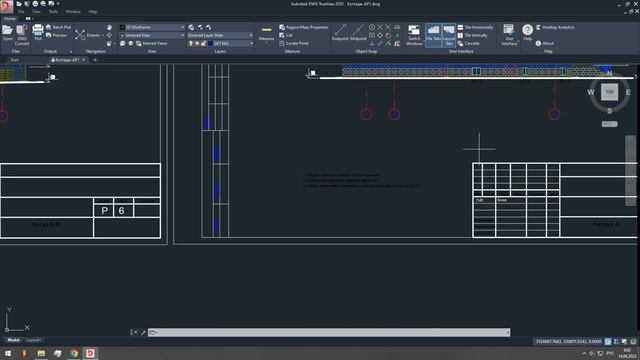Open a drawing with the Open icon
Screen dimensions: 640x360
click(x=7, y=33)
